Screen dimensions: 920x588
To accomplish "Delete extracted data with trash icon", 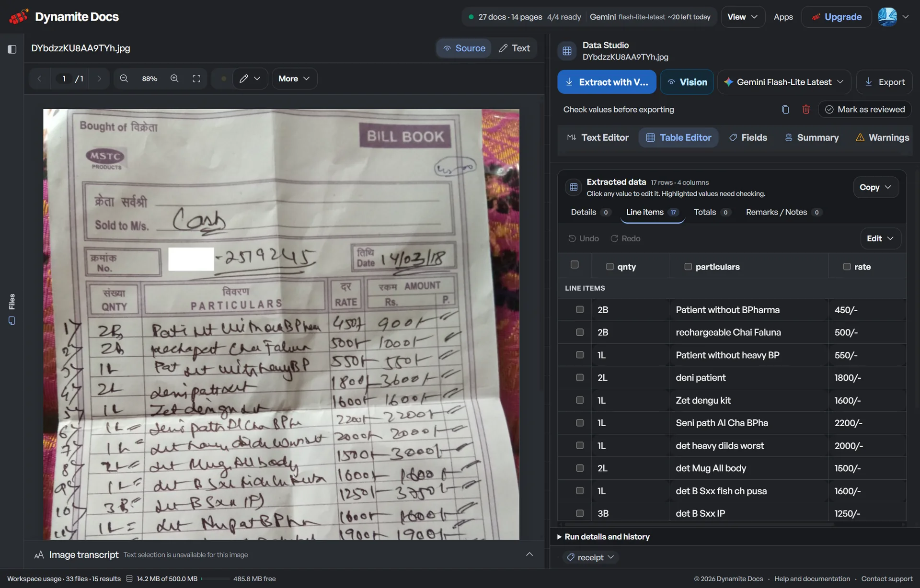I will pos(806,110).
